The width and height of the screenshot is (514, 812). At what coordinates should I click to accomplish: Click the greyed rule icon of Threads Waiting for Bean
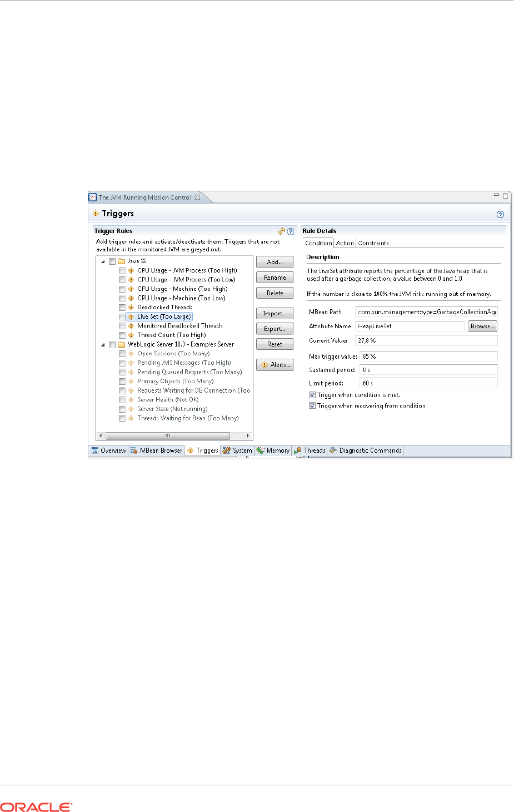click(x=131, y=418)
